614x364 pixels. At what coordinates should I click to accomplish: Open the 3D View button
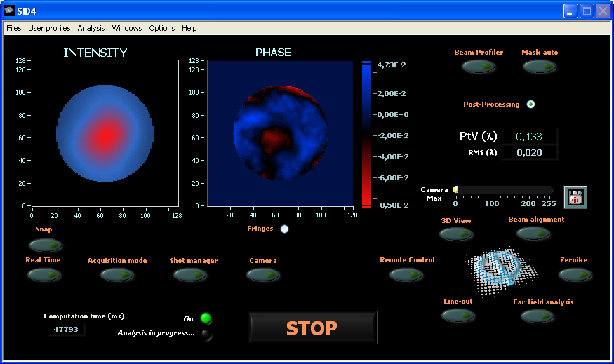click(x=455, y=234)
